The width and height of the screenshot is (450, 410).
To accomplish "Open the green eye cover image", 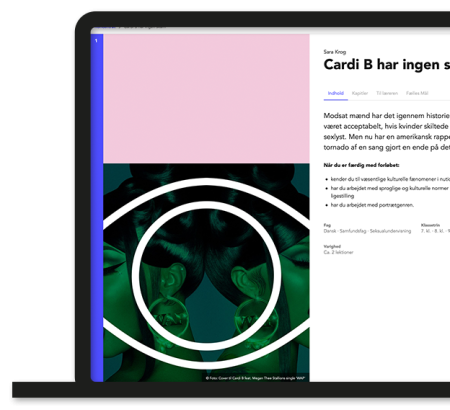I will click(x=206, y=272).
